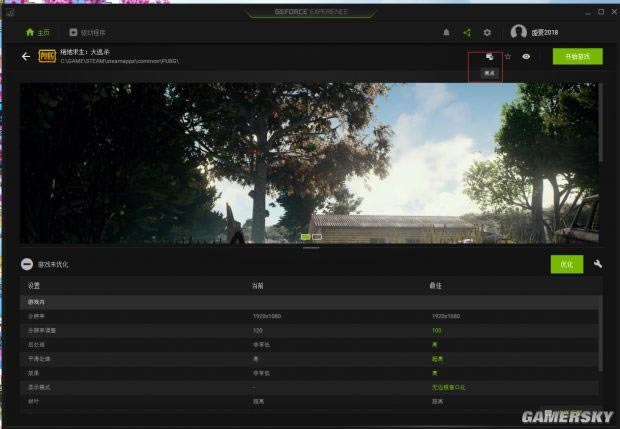Screen dimensions: 620x429
Task: Click the 分辨率 row label
Action: [x=36, y=316]
